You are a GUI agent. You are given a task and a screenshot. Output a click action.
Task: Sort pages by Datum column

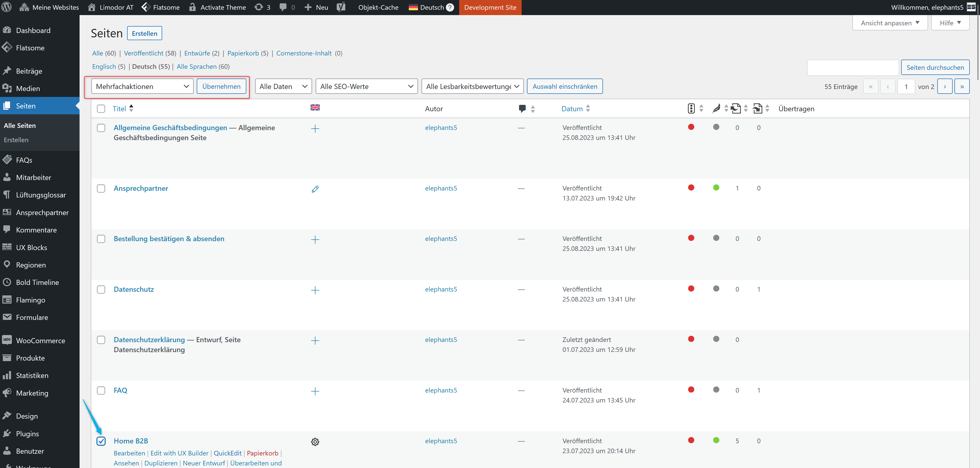tap(576, 109)
